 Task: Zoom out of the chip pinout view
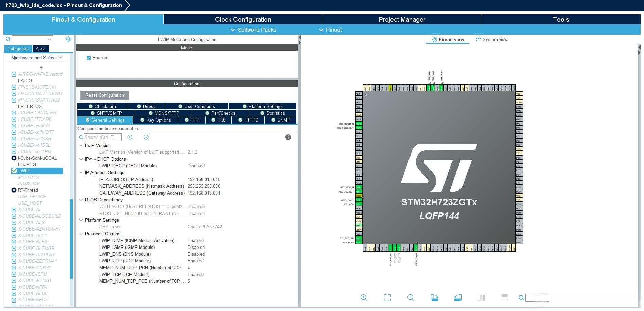click(x=411, y=298)
